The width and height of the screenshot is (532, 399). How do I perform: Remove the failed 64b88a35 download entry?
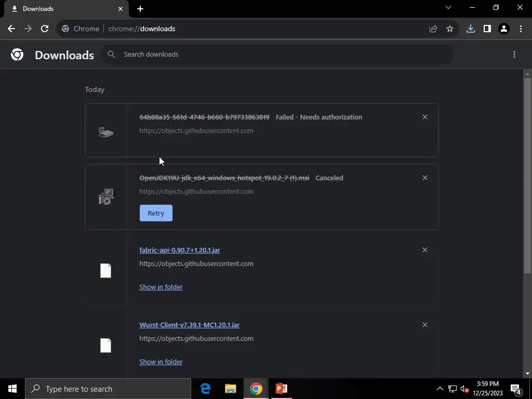coord(425,117)
